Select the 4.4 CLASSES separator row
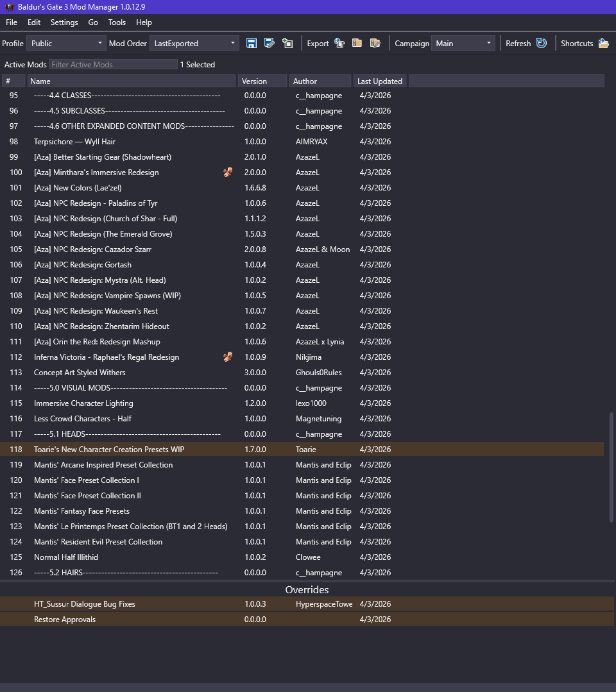 coord(302,96)
